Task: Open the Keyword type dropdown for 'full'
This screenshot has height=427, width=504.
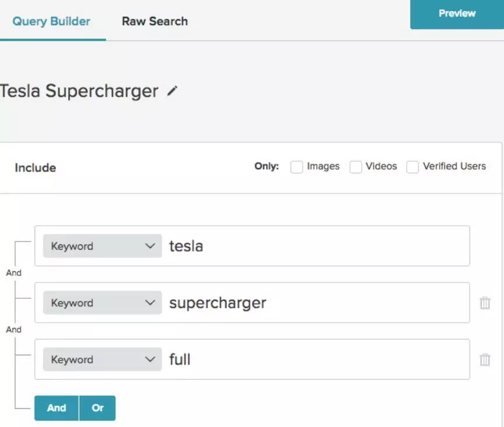Action: pos(102,359)
